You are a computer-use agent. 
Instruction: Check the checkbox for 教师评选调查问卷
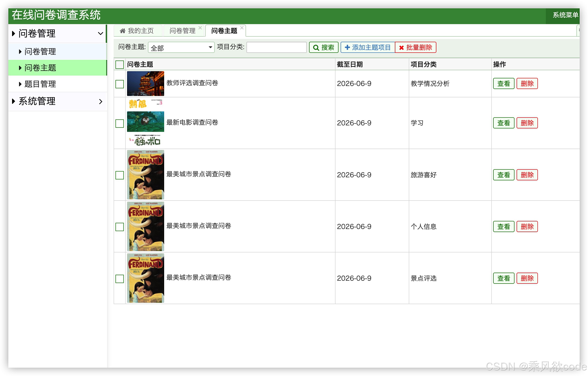pos(119,83)
